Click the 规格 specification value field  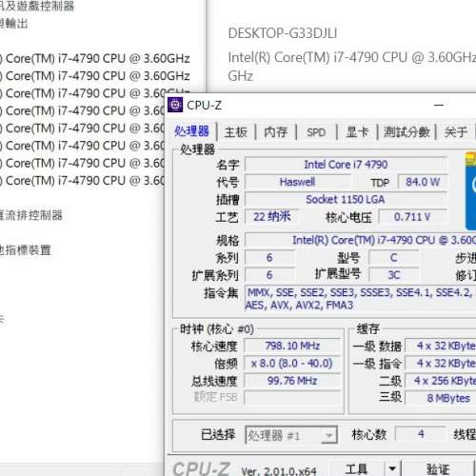(x=361, y=240)
